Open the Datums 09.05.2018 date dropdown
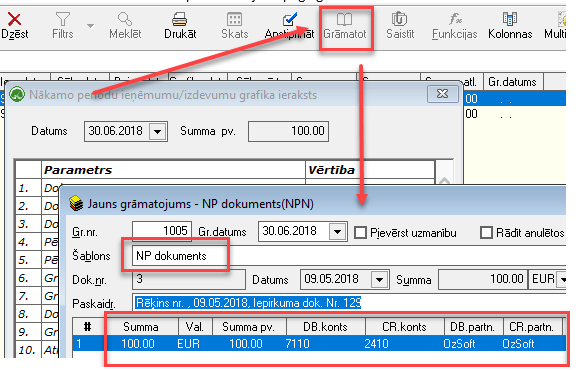The width and height of the screenshot is (581, 370). pyautogui.click(x=379, y=280)
